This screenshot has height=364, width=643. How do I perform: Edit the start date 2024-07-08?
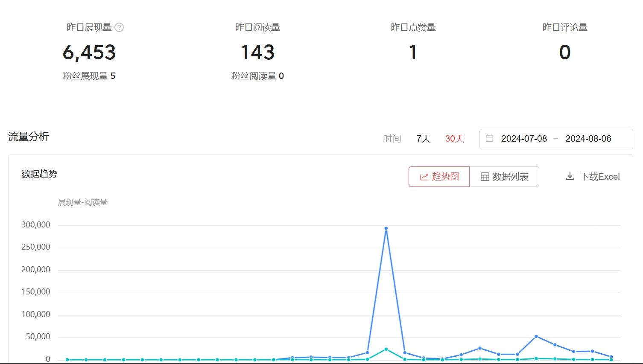pos(524,139)
